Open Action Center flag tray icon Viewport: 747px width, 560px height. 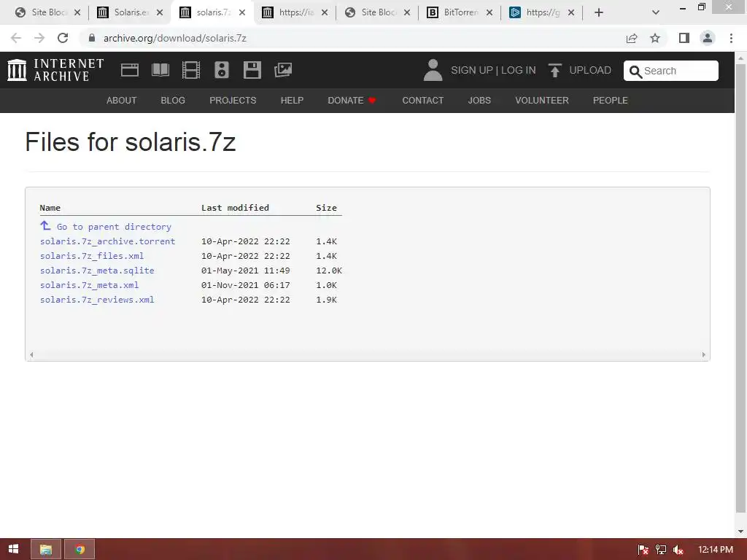pos(643,550)
